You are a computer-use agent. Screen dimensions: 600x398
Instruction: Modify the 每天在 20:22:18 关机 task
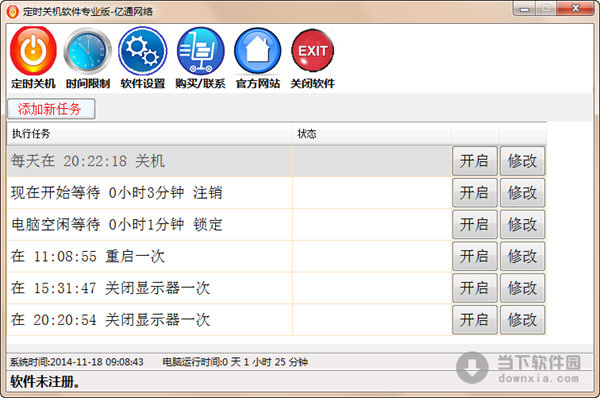(x=522, y=161)
